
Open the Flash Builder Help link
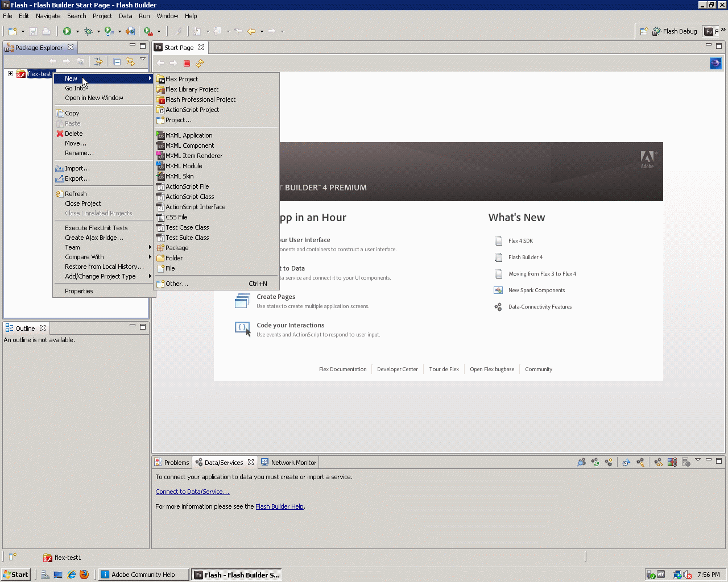[x=279, y=506]
